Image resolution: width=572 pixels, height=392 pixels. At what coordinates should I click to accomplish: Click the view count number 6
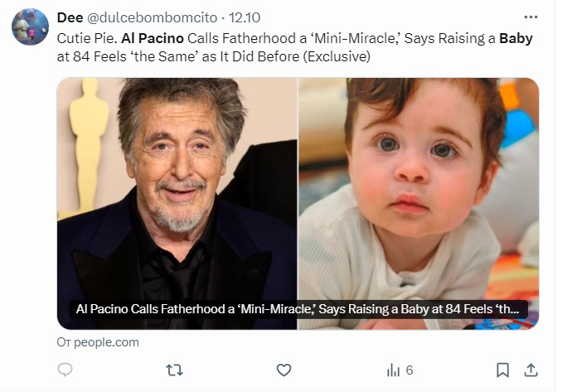pyautogui.click(x=410, y=370)
